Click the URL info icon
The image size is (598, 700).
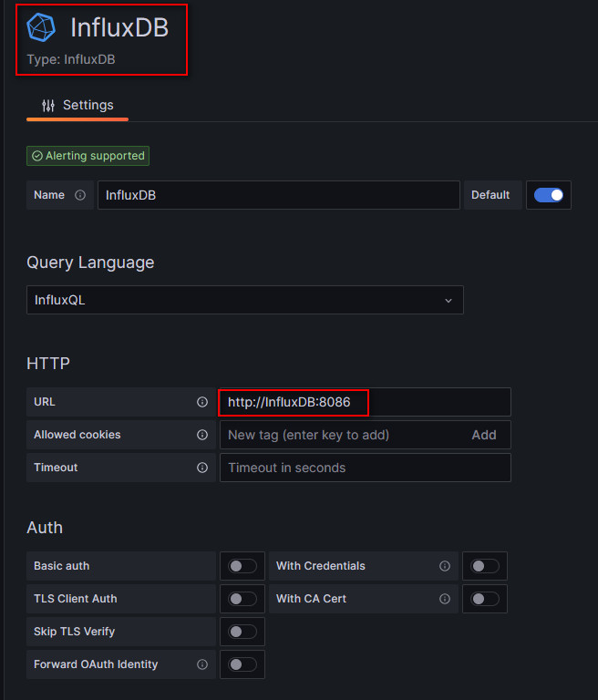coord(202,402)
